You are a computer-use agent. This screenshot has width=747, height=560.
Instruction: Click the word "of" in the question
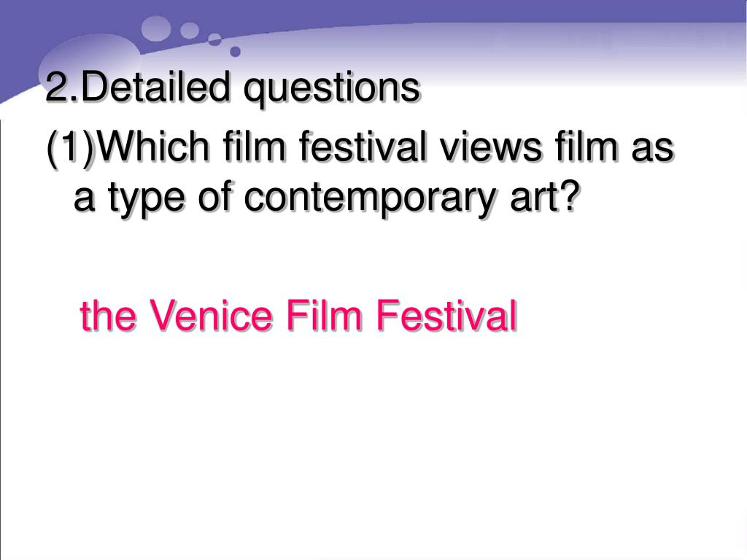(214, 195)
